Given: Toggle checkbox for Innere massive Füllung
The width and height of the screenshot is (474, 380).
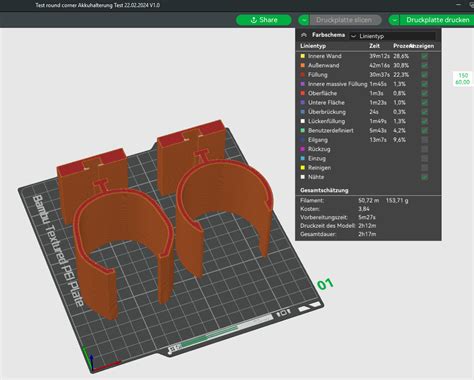Looking at the screenshot, I should [424, 84].
